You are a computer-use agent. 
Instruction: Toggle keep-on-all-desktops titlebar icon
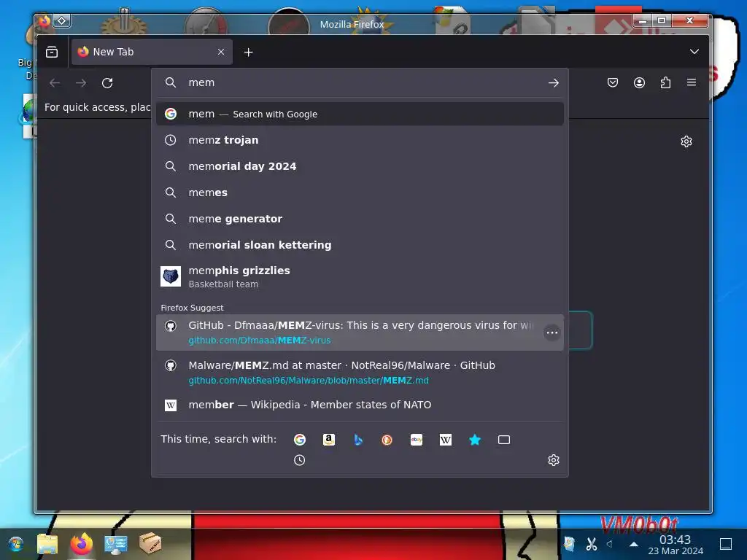[x=62, y=21]
